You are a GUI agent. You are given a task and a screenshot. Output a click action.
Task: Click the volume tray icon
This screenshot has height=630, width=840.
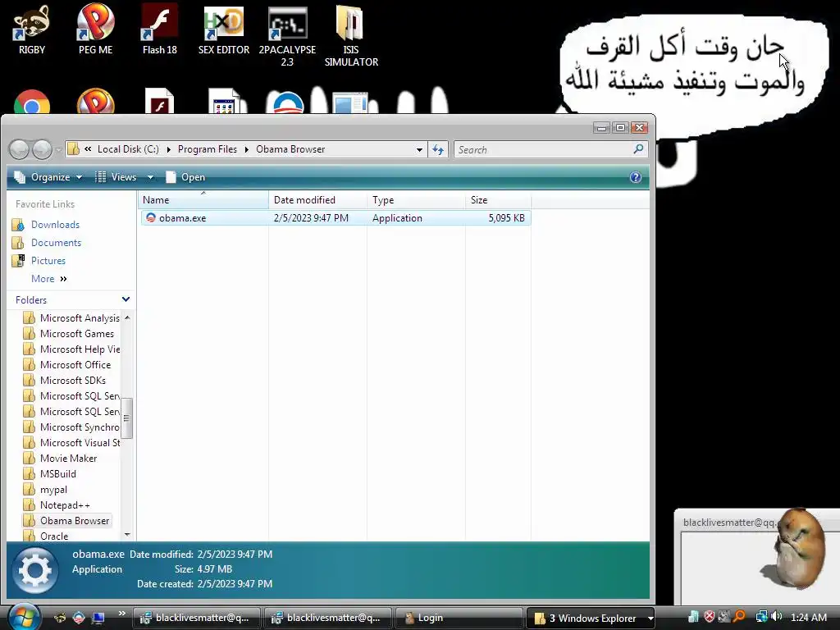pyautogui.click(x=776, y=617)
